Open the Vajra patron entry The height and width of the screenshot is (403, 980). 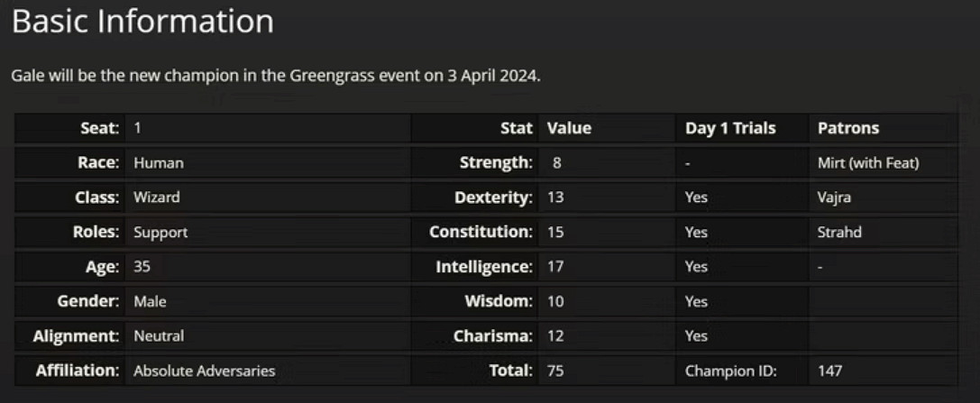(834, 197)
